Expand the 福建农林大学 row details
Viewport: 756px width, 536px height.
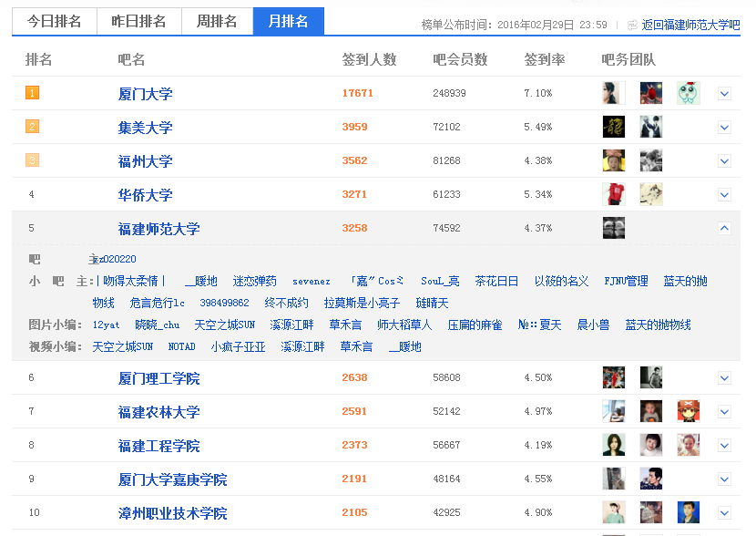pos(724,412)
